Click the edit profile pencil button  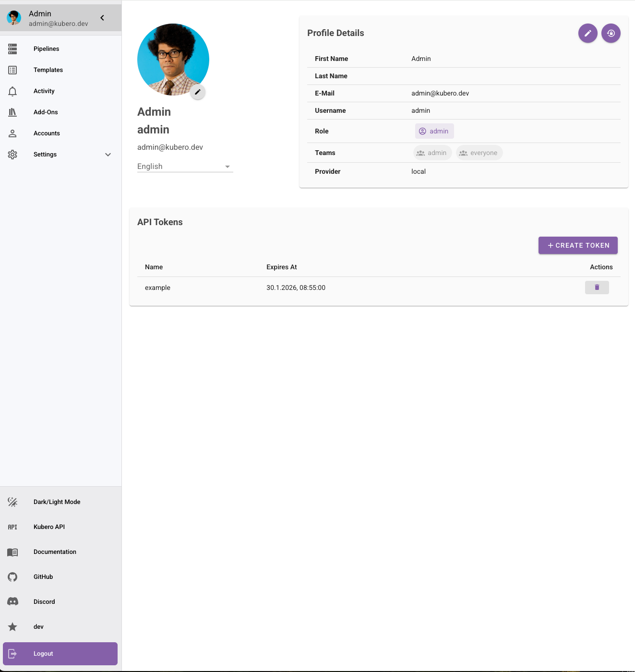587,33
